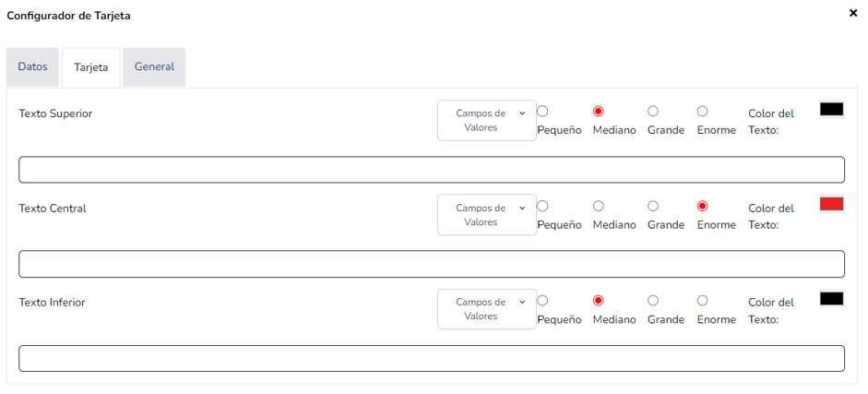
Task: Click the Texto Inferior input field
Action: (x=432, y=358)
